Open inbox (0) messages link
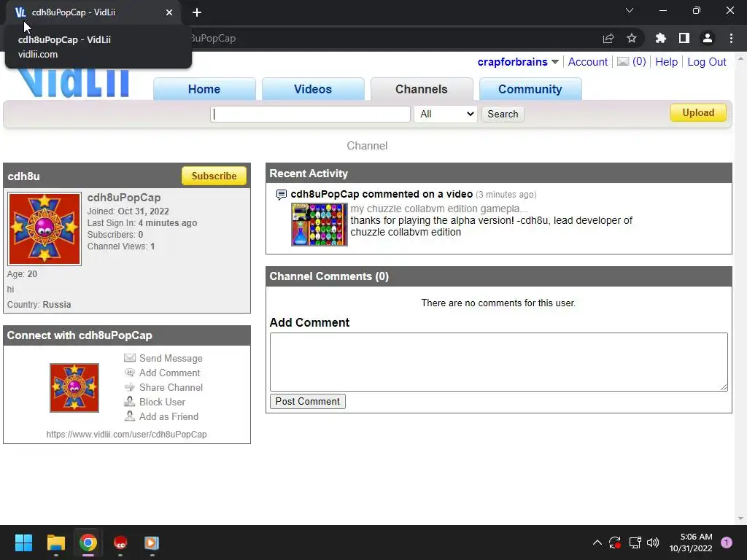 click(x=639, y=61)
